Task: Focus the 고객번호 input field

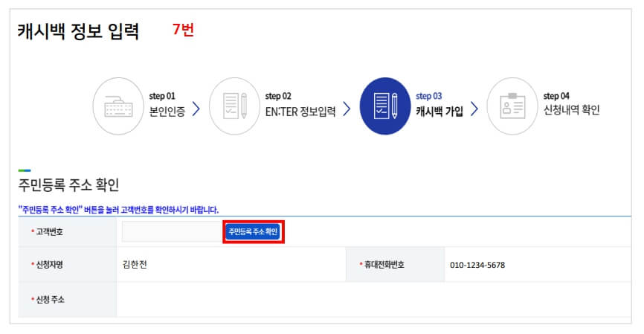Action: [x=173, y=231]
